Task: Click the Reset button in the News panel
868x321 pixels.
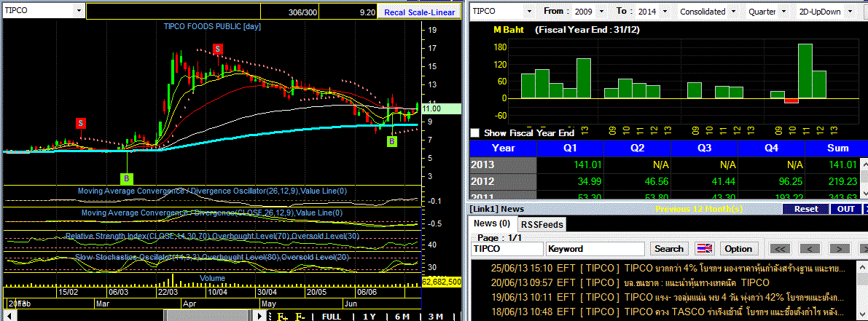Action: click(x=806, y=209)
